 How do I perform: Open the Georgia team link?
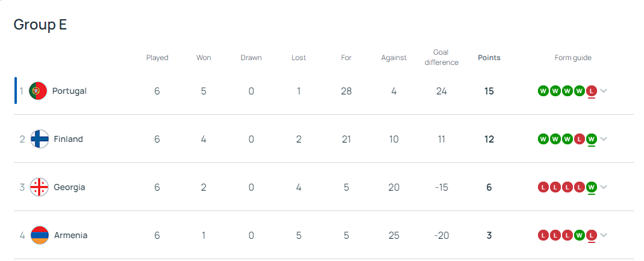tap(69, 187)
